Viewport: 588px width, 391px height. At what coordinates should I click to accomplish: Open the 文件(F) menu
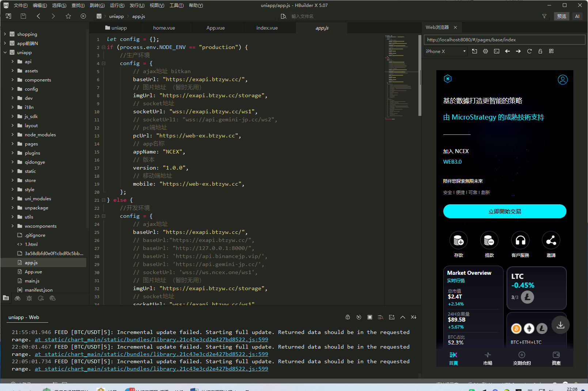coord(20,5)
